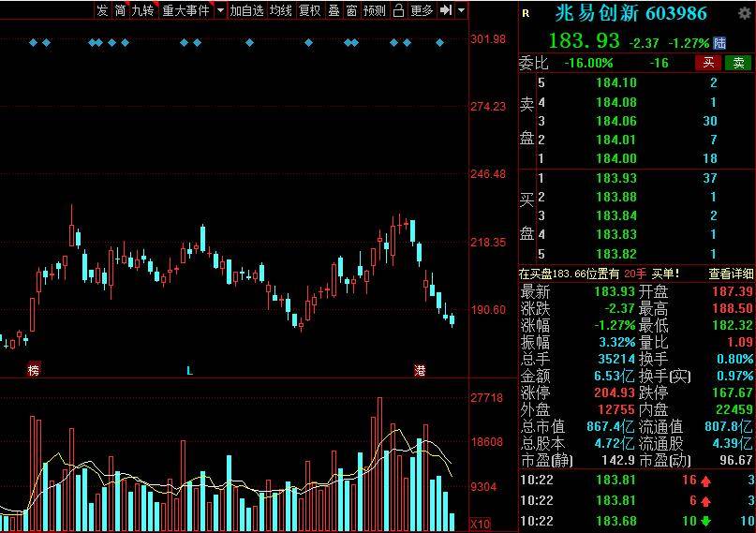
Task: Select sell level 1 price 184.00
Action: coord(616,158)
